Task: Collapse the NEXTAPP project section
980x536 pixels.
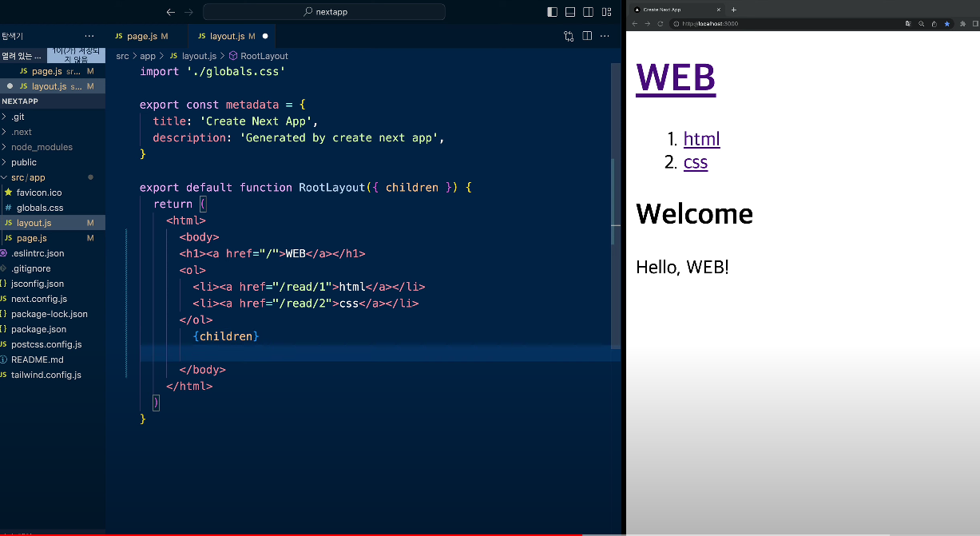Action: [x=53, y=101]
